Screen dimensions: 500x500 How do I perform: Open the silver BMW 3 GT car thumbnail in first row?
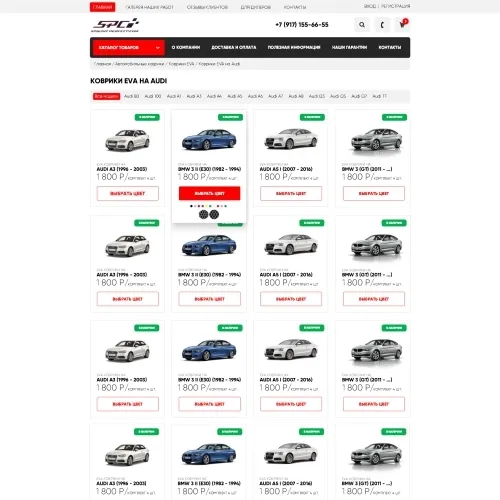pos(376,140)
